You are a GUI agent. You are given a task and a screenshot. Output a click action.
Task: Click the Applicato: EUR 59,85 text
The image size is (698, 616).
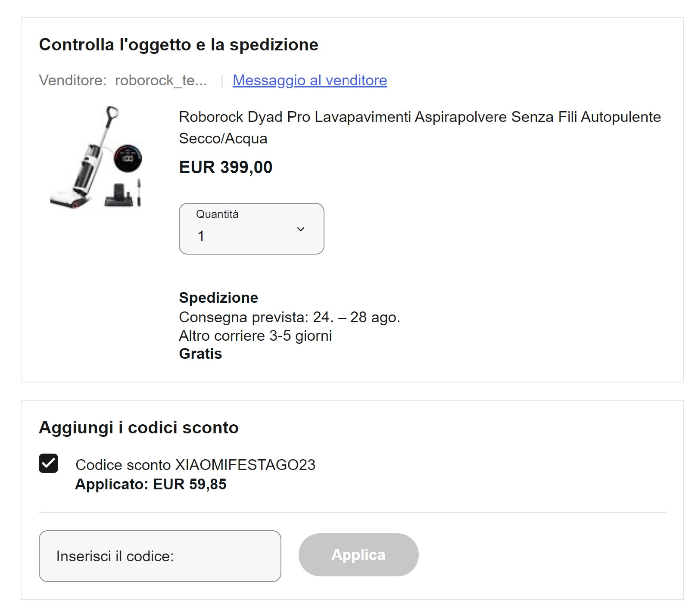coord(151,484)
